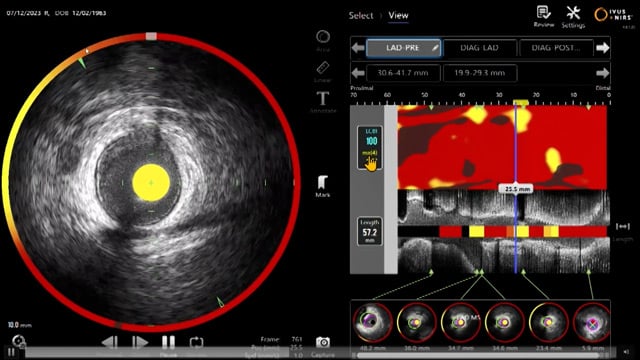
Task: Step back one frame
Action: 109,342
